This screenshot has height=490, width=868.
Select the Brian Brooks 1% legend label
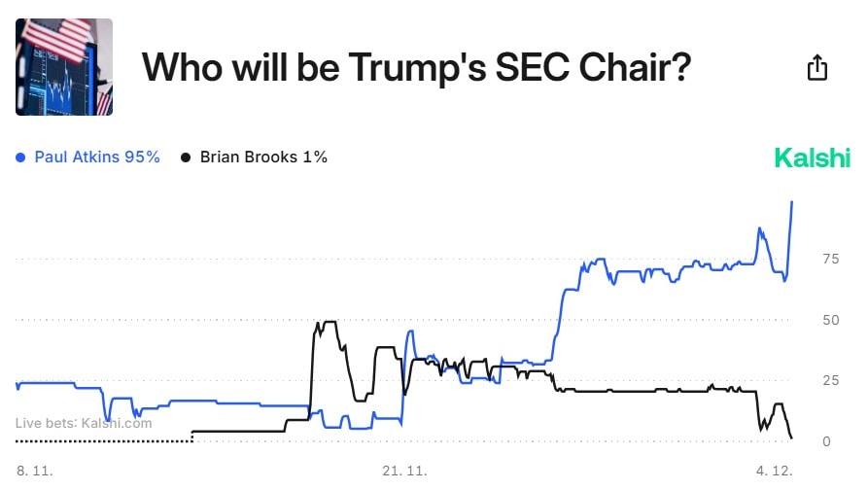263,157
